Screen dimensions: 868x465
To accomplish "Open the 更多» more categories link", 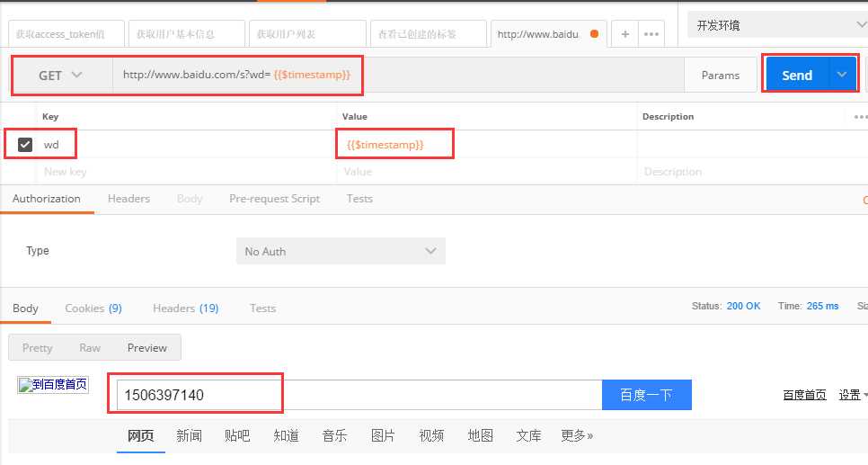I will pos(577,435).
